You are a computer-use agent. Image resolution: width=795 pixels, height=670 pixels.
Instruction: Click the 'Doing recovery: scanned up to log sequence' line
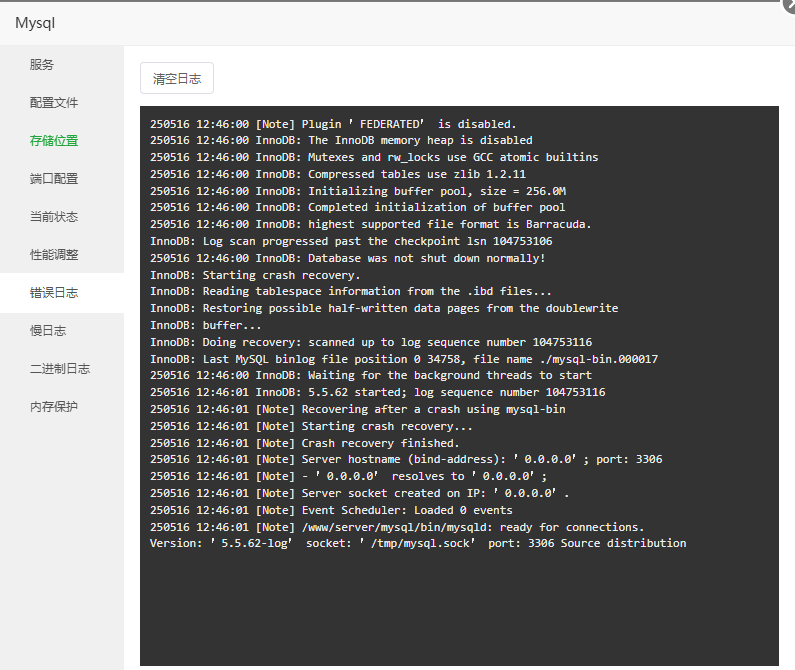[x=371, y=342]
